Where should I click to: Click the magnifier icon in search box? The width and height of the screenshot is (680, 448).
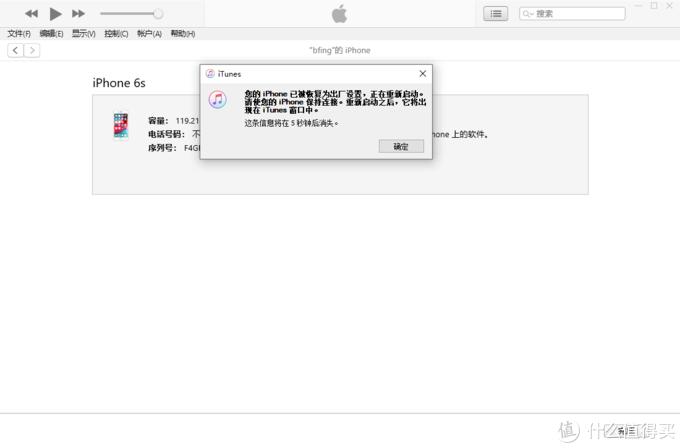pos(527,14)
